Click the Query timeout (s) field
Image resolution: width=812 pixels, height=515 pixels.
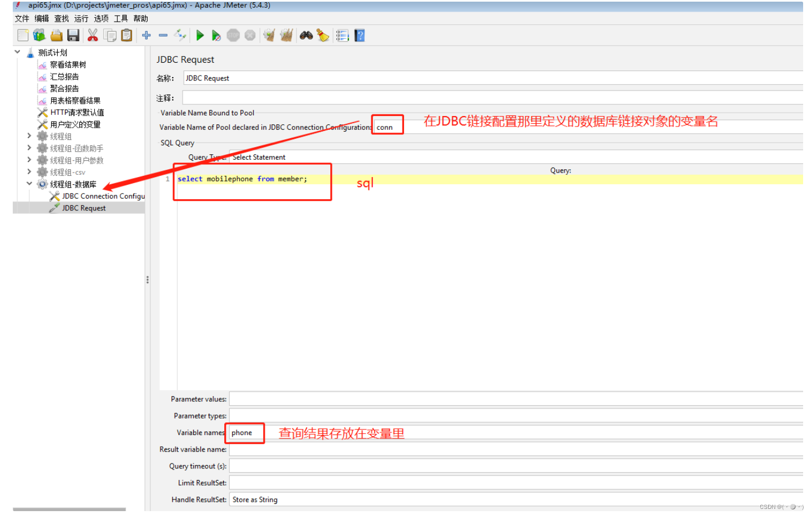click(516, 466)
